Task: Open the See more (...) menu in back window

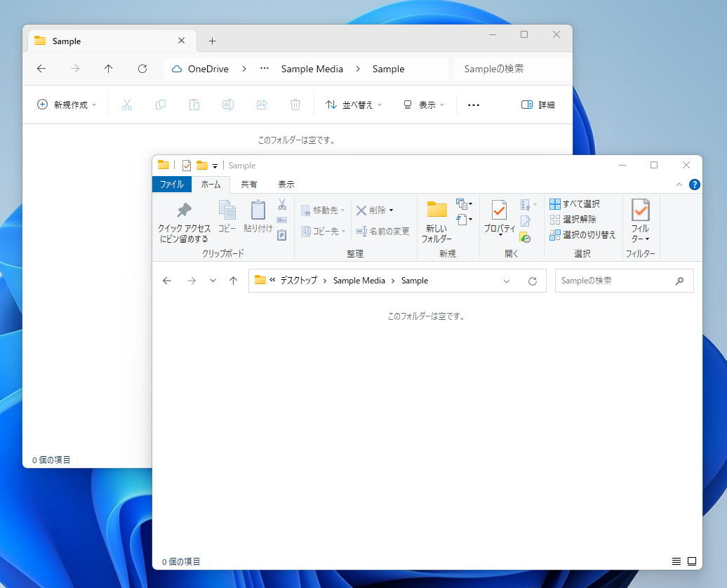Action: coord(474,105)
